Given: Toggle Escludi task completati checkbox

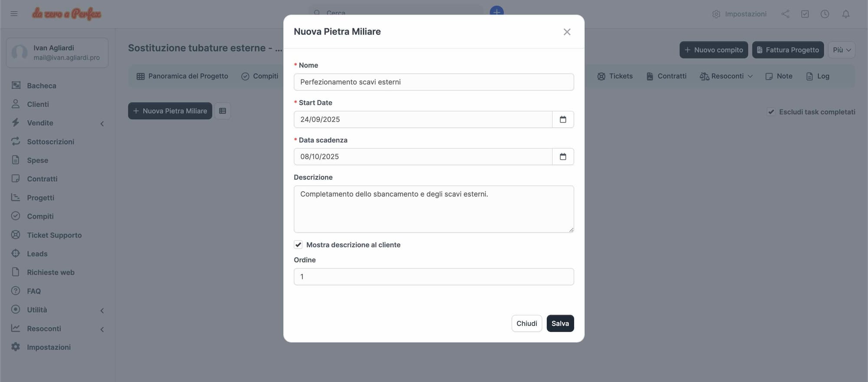Looking at the screenshot, I should [x=771, y=112].
